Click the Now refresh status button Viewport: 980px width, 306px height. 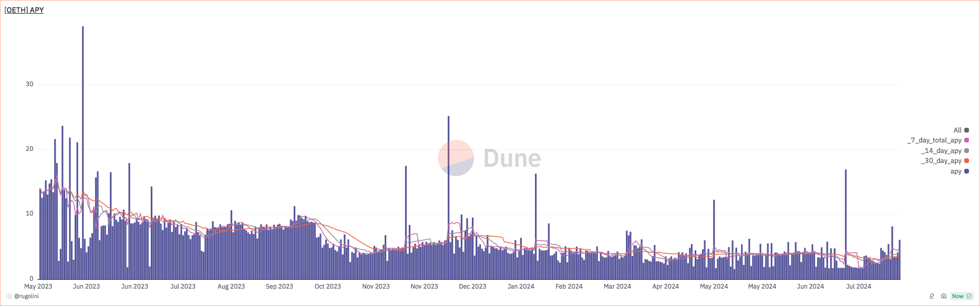tap(958, 296)
